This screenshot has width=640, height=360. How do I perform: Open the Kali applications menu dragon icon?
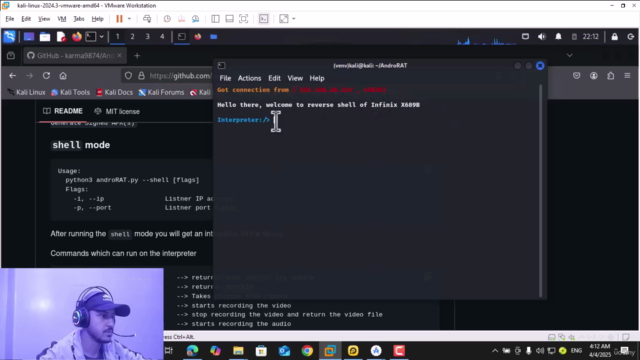tap(9, 37)
